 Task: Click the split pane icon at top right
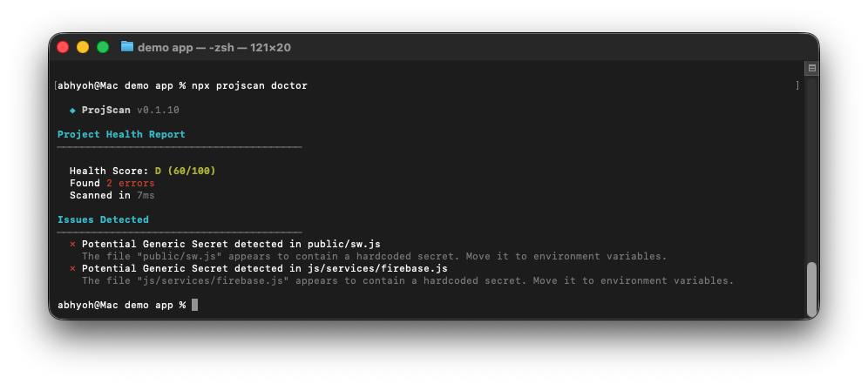tap(811, 68)
